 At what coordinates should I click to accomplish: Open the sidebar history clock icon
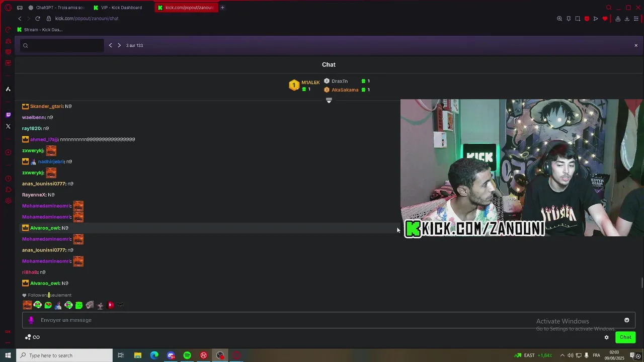click(x=8, y=178)
